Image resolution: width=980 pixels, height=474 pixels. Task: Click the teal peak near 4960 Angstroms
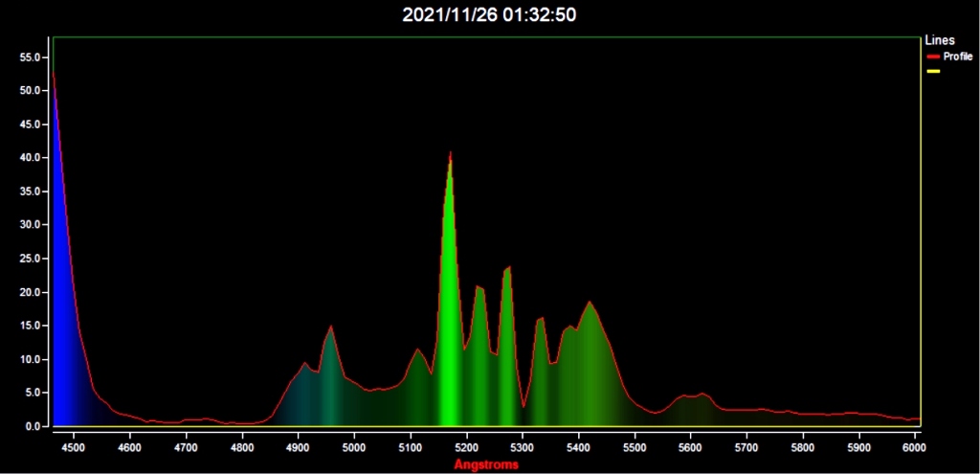click(x=330, y=327)
